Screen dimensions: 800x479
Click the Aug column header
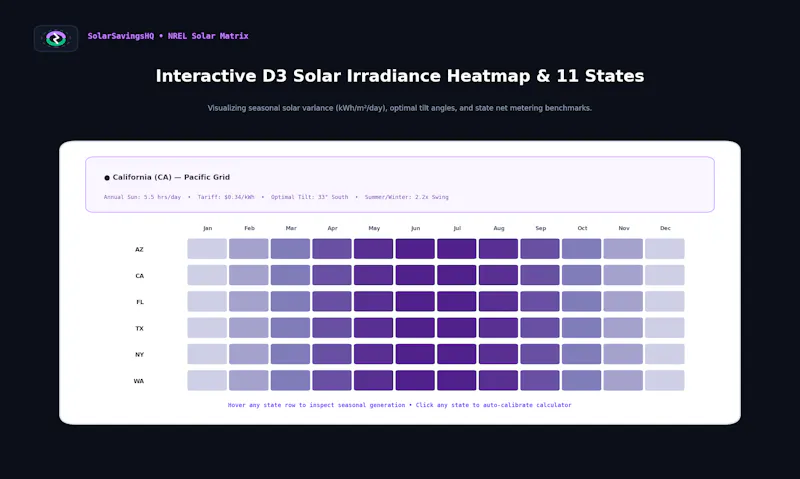[x=499, y=228]
